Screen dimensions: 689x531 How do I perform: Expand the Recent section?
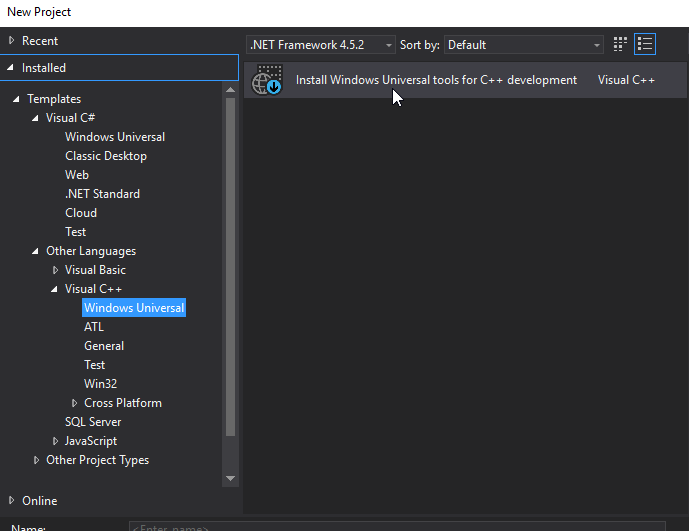pyautogui.click(x=11, y=40)
